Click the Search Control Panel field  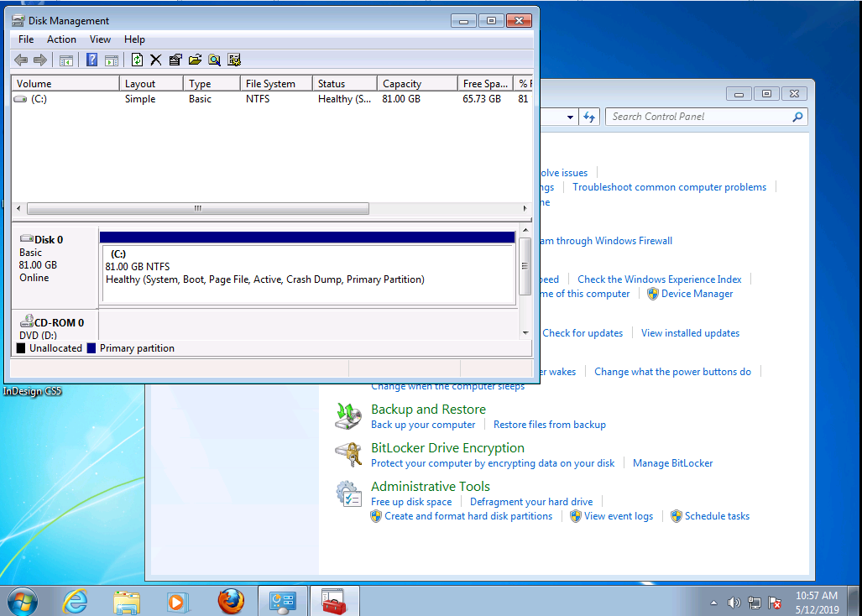(699, 117)
